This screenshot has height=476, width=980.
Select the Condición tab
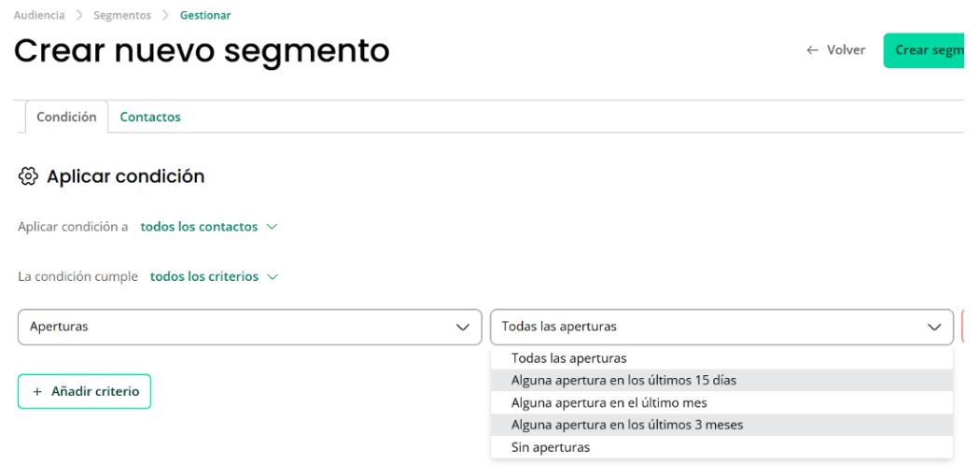tap(66, 117)
